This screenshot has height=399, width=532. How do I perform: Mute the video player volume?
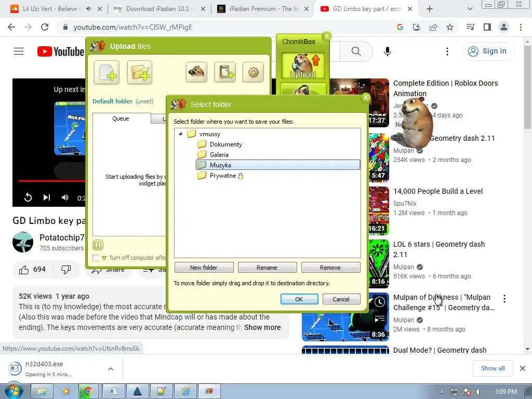tap(65, 197)
